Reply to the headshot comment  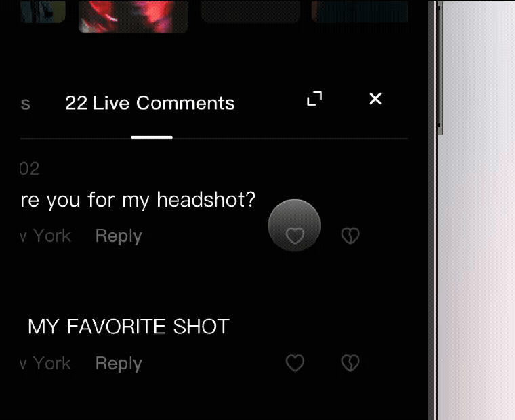click(x=119, y=236)
